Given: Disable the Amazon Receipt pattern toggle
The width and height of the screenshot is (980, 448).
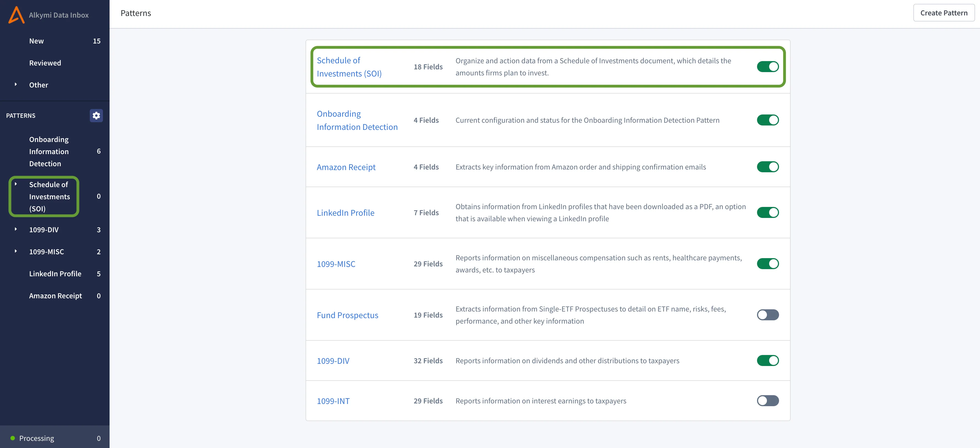Looking at the screenshot, I should click(x=768, y=167).
